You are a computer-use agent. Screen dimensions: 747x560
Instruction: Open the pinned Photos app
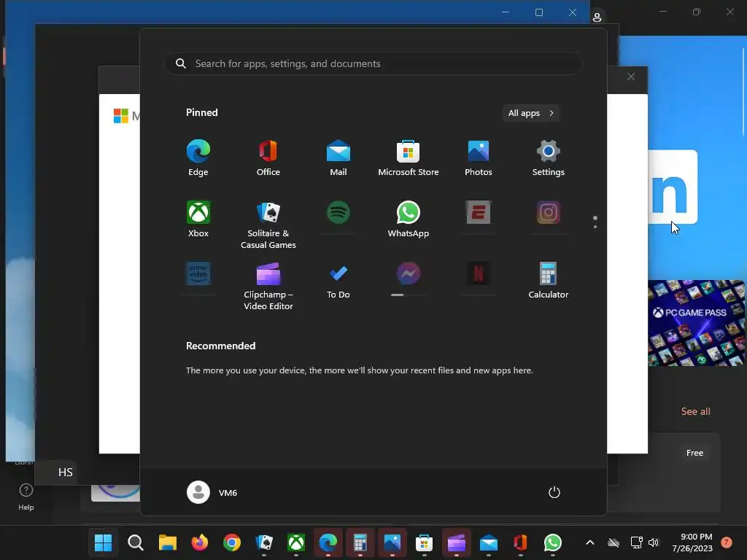[x=479, y=158]
